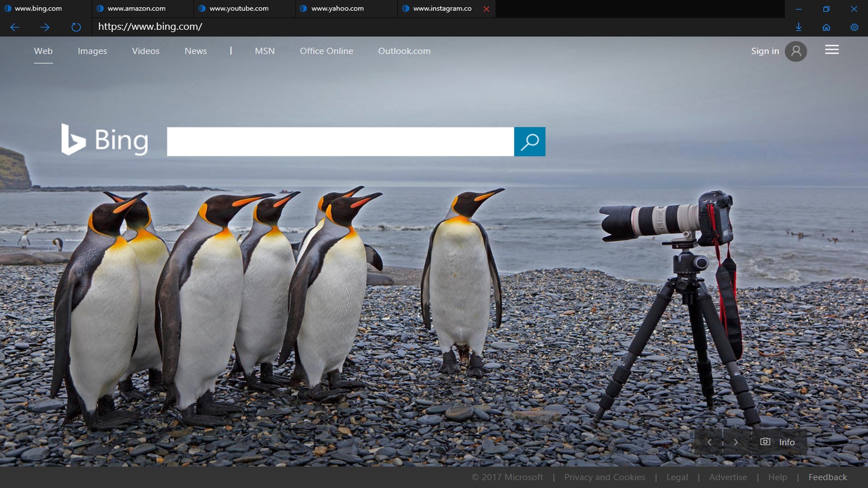Show image Info with camera icon
The height and width of the screenshot is (488, 868).
tap(778, 442)
